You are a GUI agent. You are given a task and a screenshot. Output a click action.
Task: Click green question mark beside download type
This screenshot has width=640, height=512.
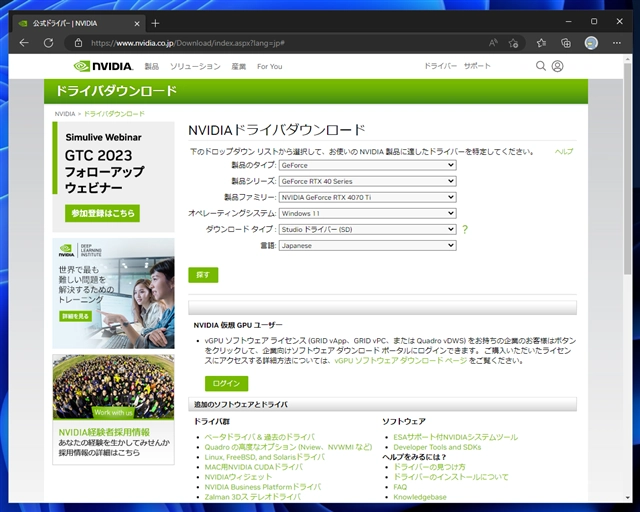click(x=464, y=229)
